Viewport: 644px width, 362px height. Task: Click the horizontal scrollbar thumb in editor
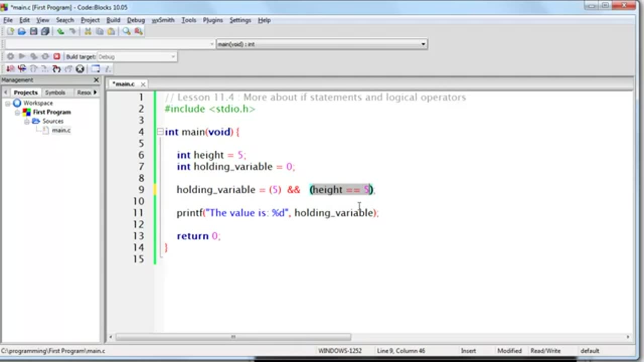point(233,337)
